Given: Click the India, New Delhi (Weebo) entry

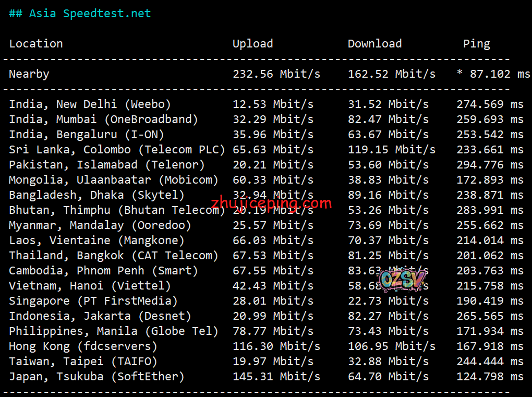Looking at the screenshot, I should click(90, 104).
